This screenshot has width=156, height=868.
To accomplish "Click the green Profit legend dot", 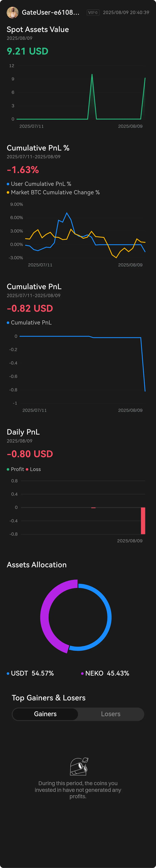I will coord(8,469).
